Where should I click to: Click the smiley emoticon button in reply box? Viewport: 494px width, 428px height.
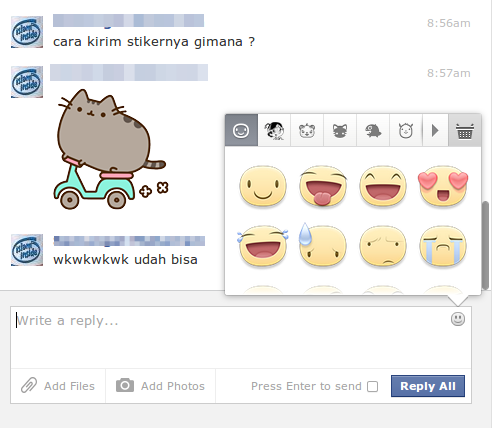pos(458,319)
